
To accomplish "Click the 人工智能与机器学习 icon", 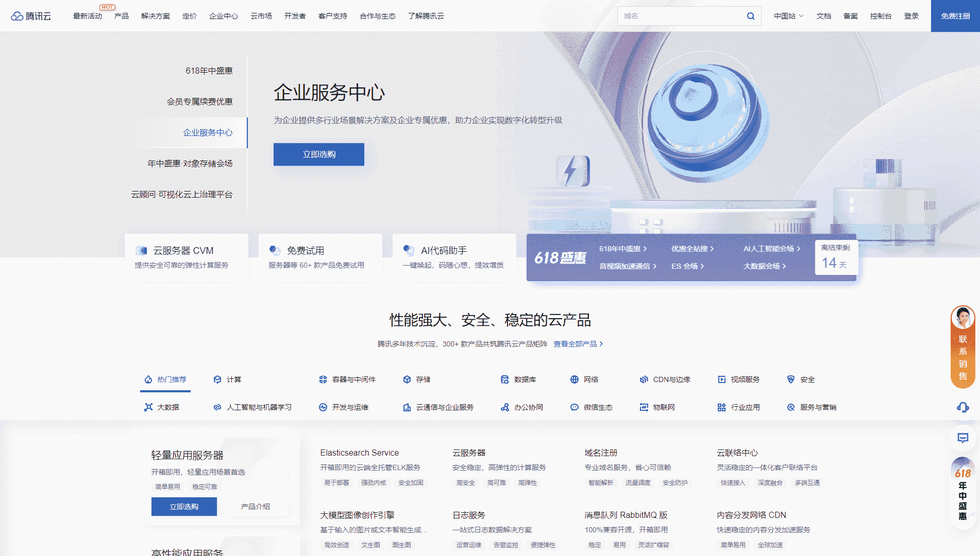I will (217, 407).
